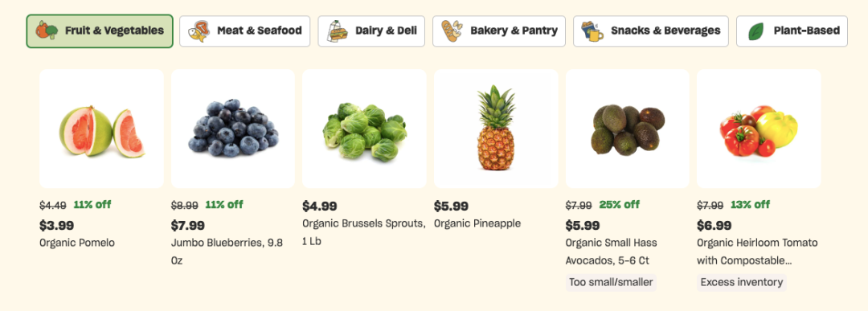The height and width of the screenshot is (311, 868).
Task: Click the Organic Pineapple product name
Action: click(x=477, y=223)
